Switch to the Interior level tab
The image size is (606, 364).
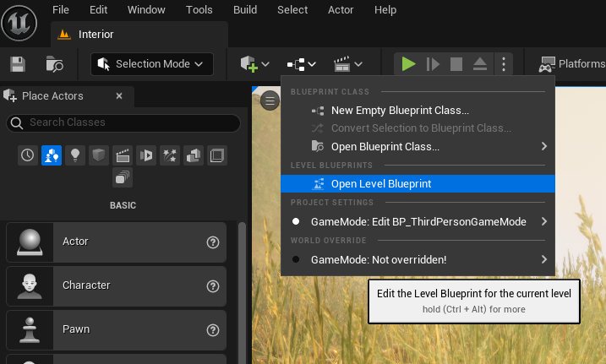(139, 35)
